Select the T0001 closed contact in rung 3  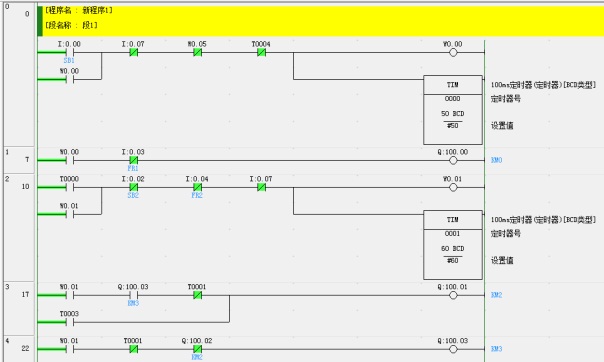pos(197,295)
